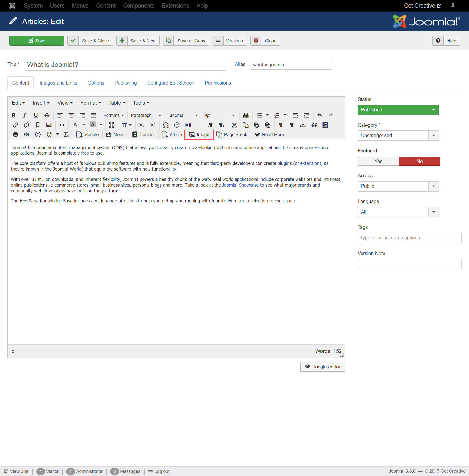Click the Version Note field
The width and height of the screenshot is (469, 476).
click(x=409, y=264)
